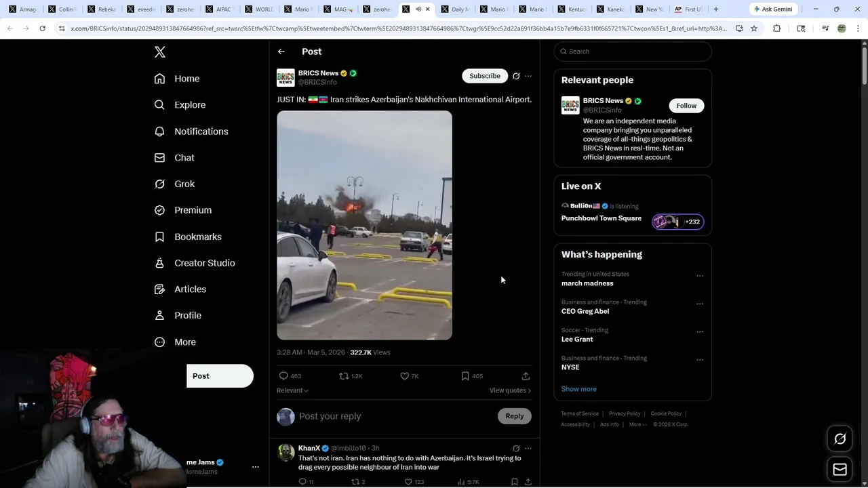Viewport: 868px width, 488px height.
Task: Open the floating Grok button
Action: click(840, 439)
